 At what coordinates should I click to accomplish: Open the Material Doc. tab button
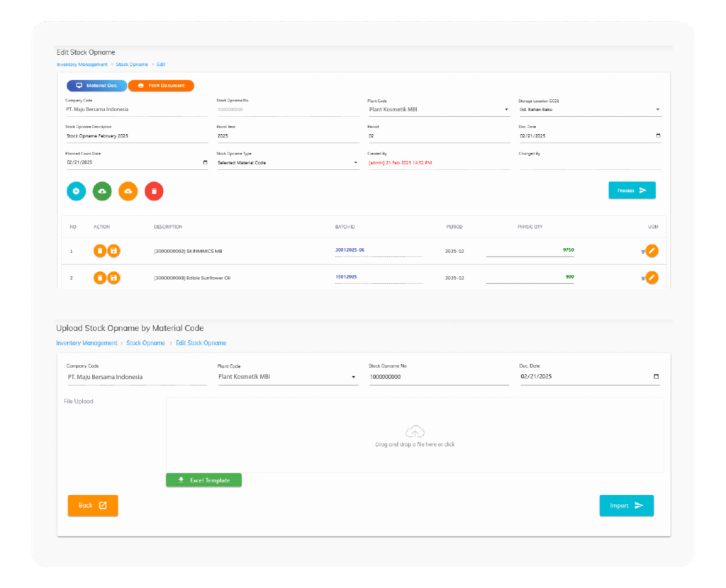click(x=96, y=86)
